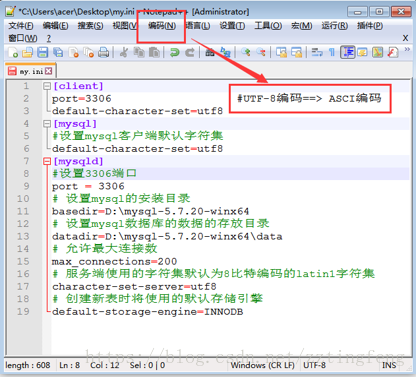Select the my.ini tab
416x377 pixels.
tap(30, 71)
